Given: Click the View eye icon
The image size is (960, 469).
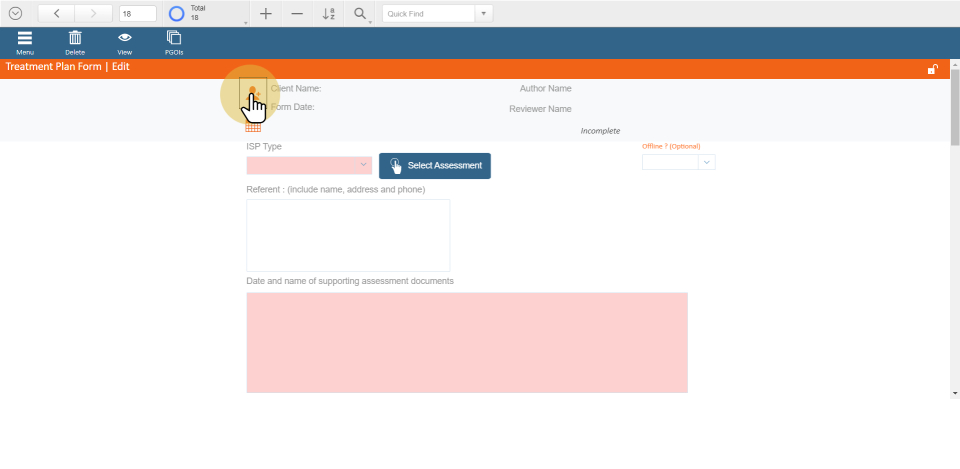Looking at the screenshot, I should (x=125, y=38).
